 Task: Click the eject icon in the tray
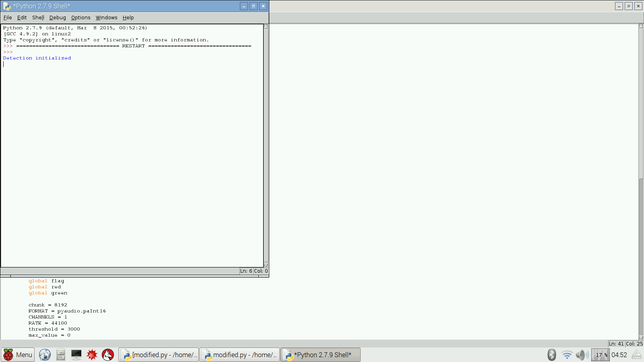637,355
